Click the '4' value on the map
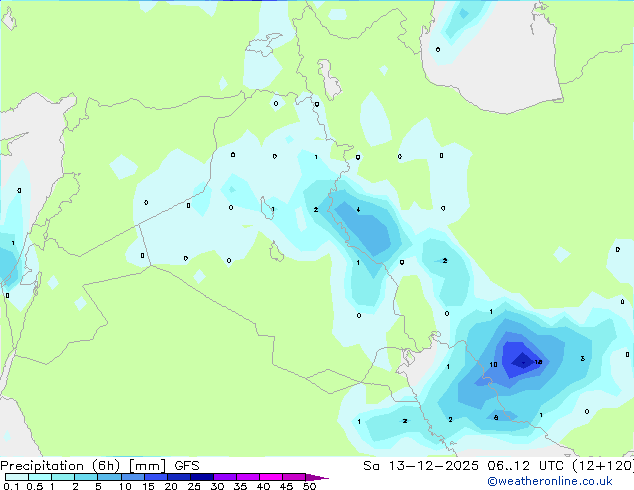The image size is (634, 490). (x=358, y=209)
